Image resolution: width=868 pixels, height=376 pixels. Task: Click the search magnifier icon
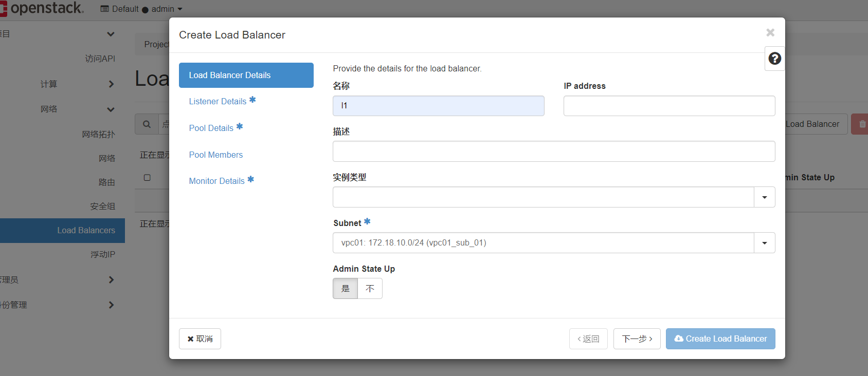147,124
